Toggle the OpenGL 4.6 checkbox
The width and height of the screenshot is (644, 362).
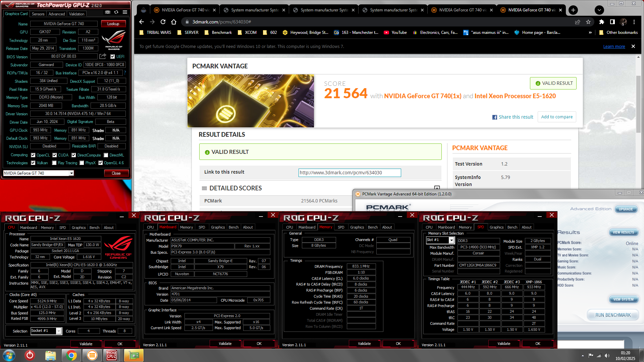(100, 163)
